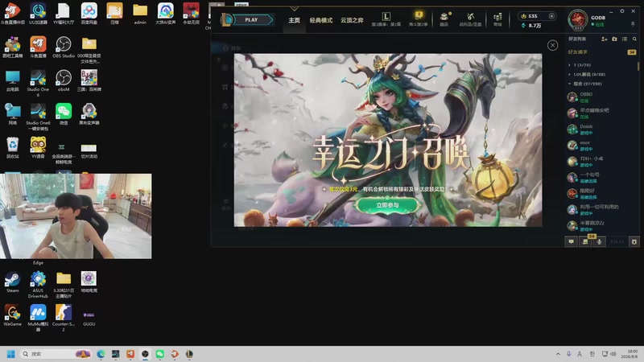
Task: Open the 回收站 recycle bin
Action: click(12, 148)
